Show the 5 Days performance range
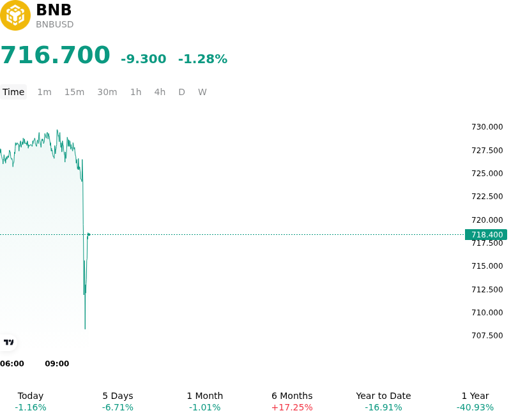The image size is (511, 420). click(118, 401)
